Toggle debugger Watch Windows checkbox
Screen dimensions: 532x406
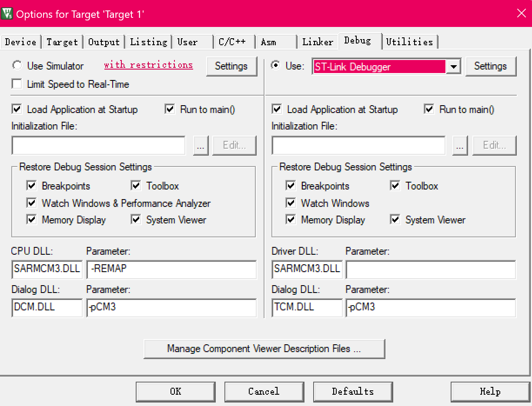pos(291,203)
